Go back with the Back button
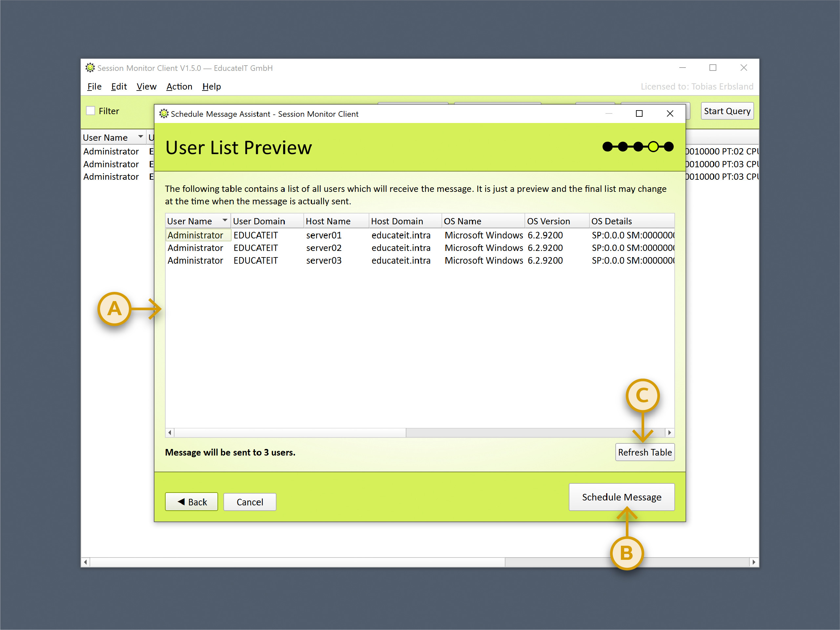Image resolution: width=840 pixels, height=630 pixels. pos(192,502)
